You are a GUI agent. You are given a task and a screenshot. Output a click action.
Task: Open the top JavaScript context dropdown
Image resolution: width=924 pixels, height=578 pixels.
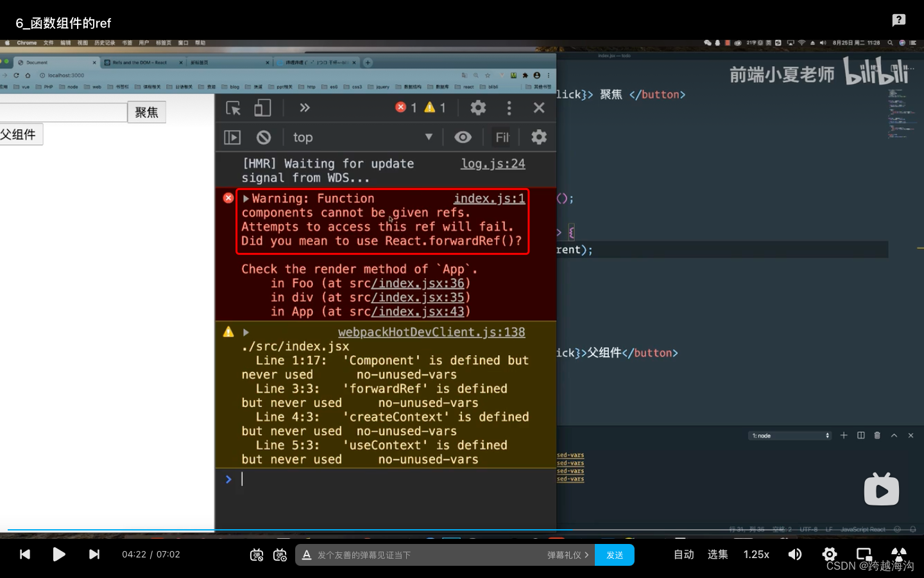tap(363, 137)
